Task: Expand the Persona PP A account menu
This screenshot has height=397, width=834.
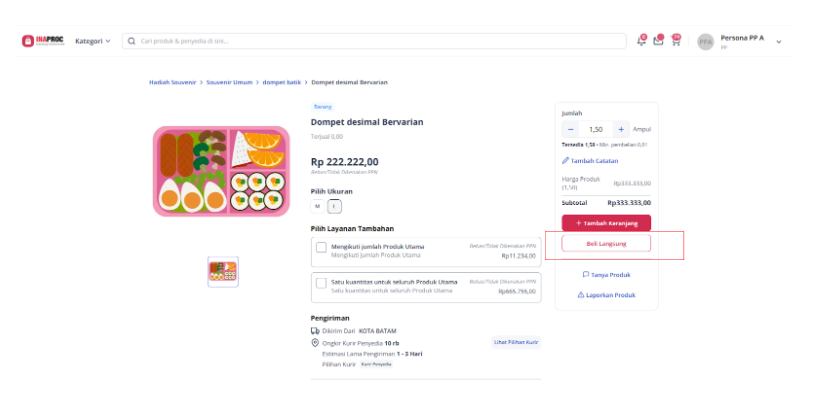Action: [x=779, y=42]
